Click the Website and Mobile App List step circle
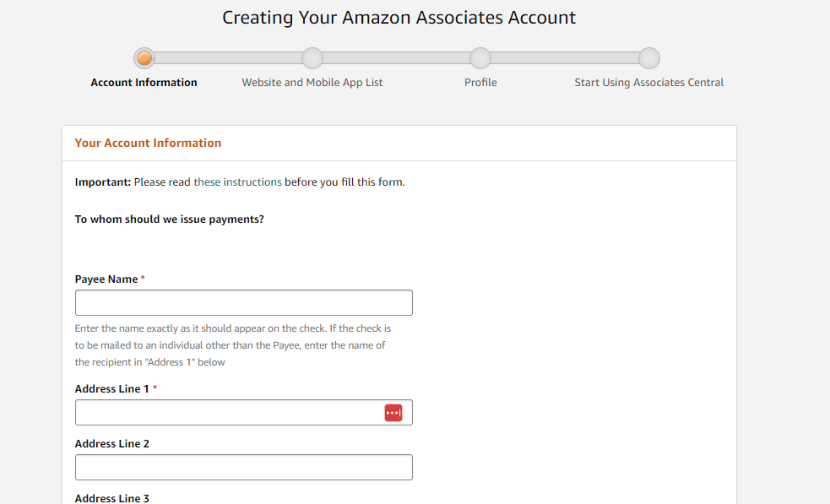 pyautogui.click(x=312, y=58)
